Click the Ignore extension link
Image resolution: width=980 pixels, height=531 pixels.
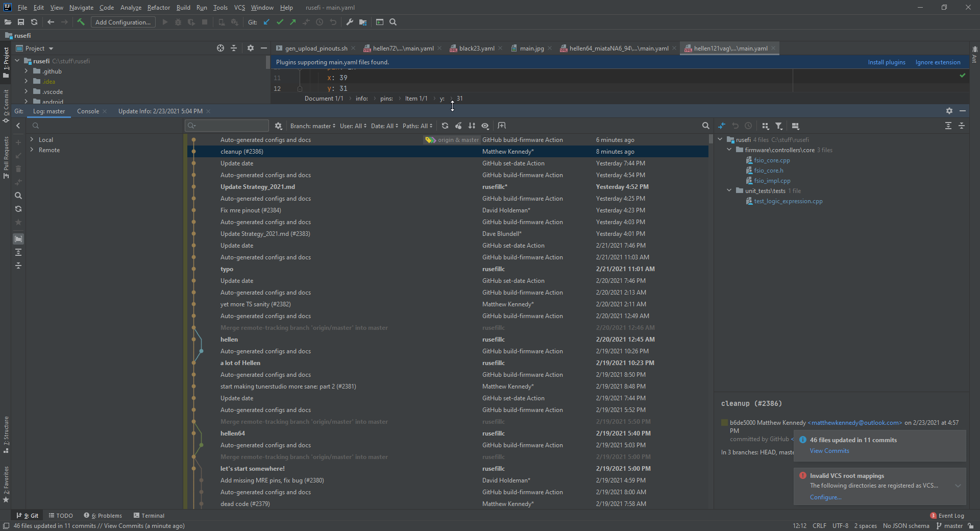click(x=938, y=62)
